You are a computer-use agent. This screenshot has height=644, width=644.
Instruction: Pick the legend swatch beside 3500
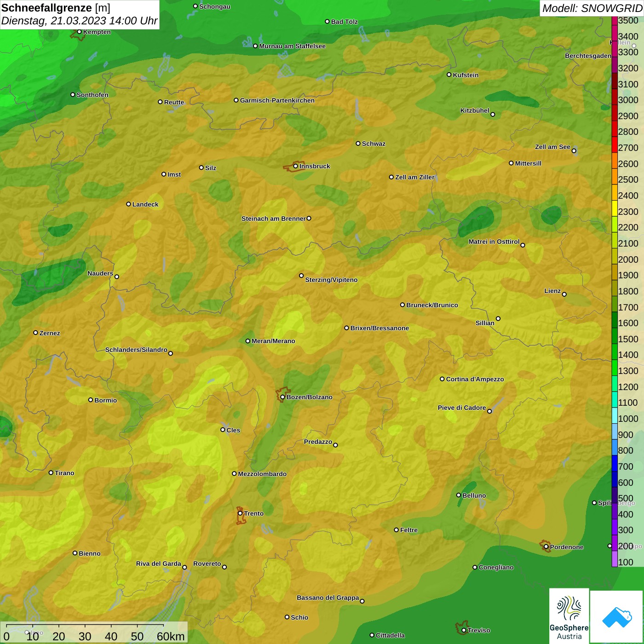[615, 21]
